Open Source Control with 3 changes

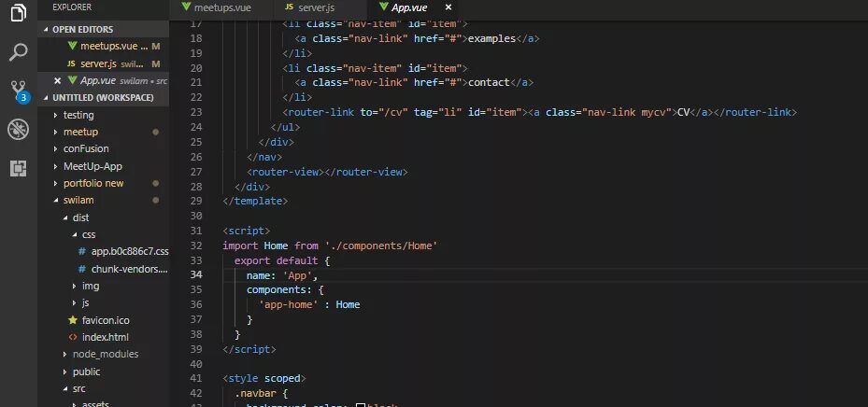point(19,91)
